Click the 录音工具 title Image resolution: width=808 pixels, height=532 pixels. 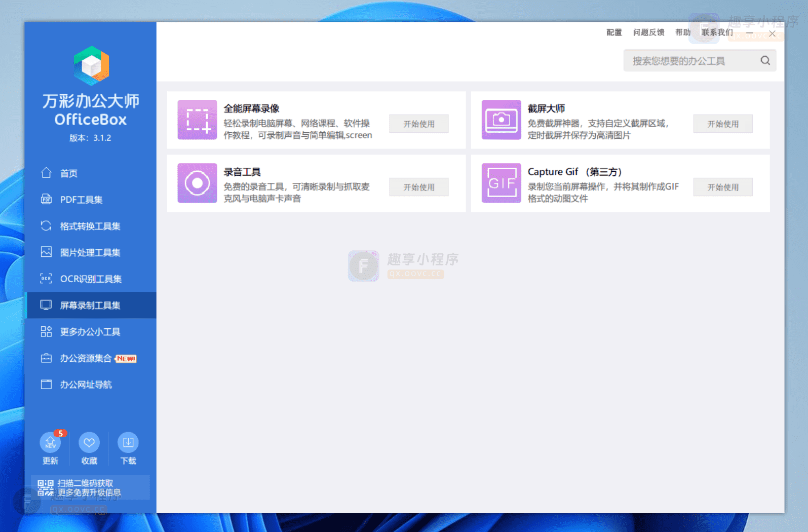pos(242,172)
